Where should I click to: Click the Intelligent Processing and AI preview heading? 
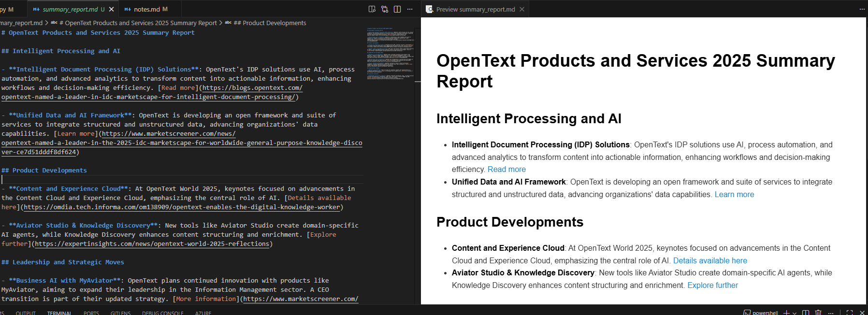[x=529, y=119]
